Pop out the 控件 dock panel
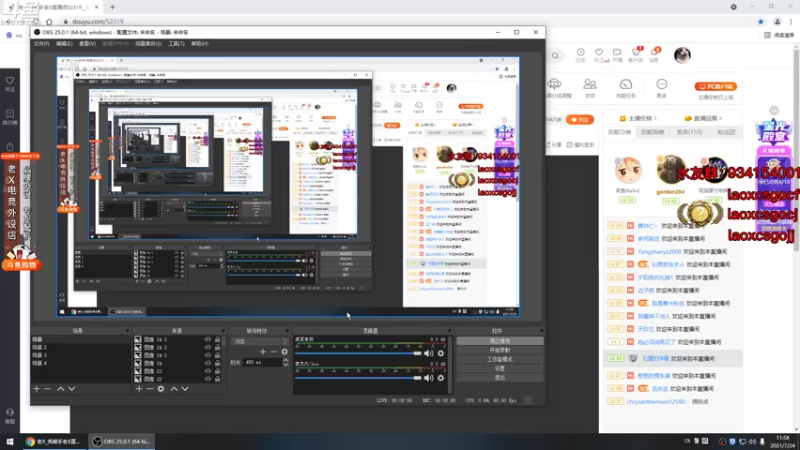The height and width of the screenshot is (450, 800). click(x=541, y=331)
